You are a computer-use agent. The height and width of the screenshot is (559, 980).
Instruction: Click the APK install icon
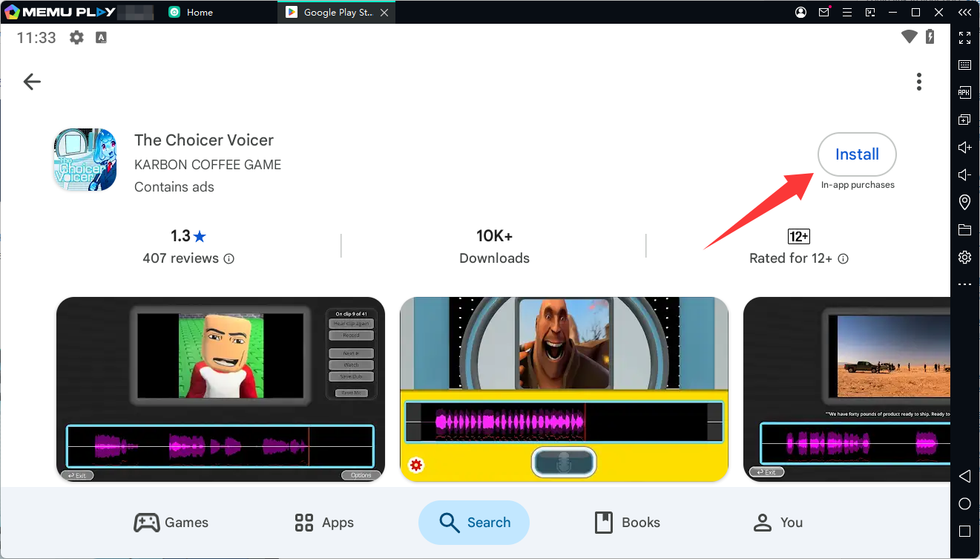[965, 92]
